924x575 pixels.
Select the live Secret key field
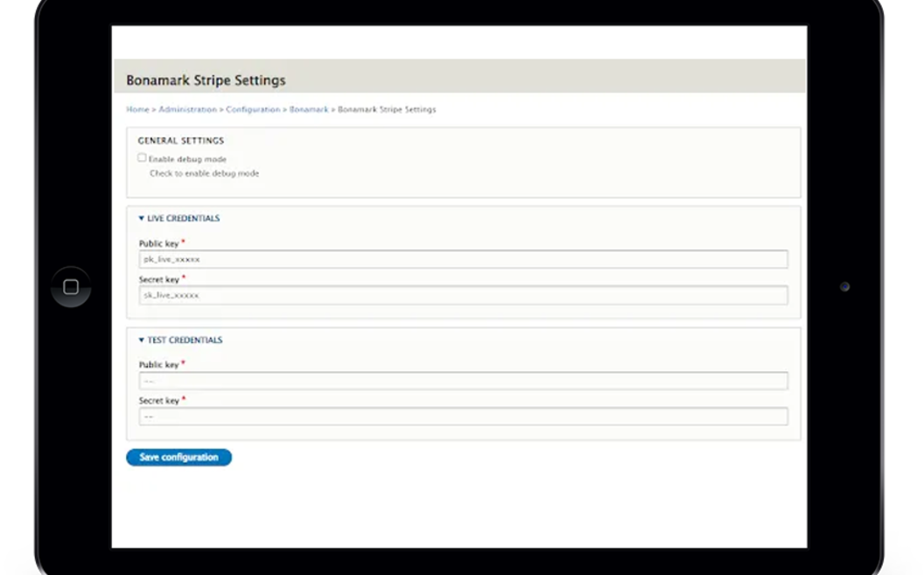point(463,295)
